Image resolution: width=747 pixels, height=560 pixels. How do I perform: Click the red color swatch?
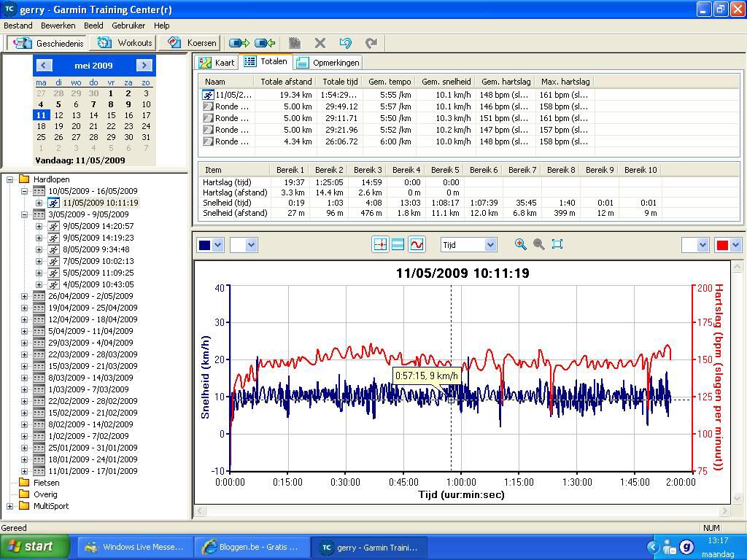[x=722, y=245]
